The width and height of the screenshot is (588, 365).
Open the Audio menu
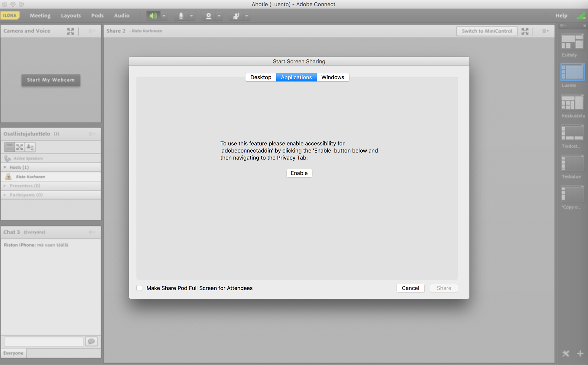click(122, 15)
